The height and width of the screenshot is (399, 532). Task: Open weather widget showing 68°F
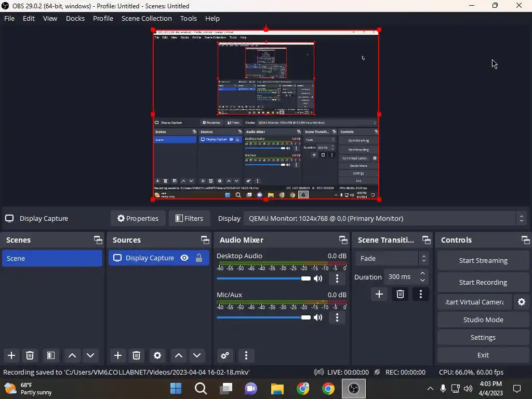tap(28, 389)
